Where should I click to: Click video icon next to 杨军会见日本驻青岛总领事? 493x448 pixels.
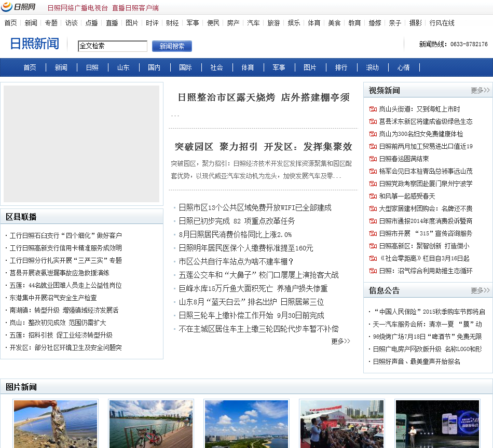(372, 171)
